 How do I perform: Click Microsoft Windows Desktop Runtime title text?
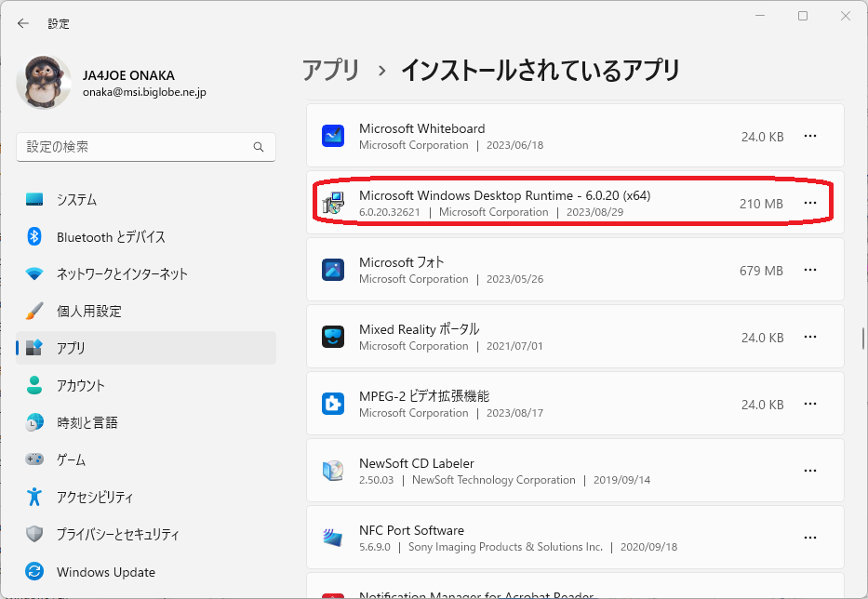point(505,195)
